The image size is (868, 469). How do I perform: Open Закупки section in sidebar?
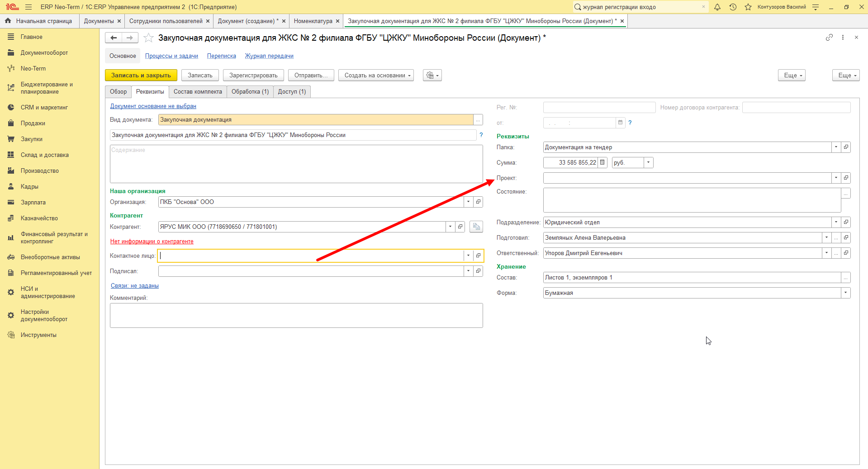click(x=32, y=139)
